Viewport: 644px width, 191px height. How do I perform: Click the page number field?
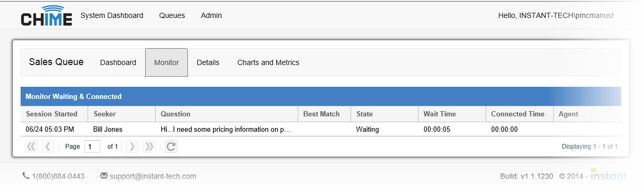click(92, 147)
